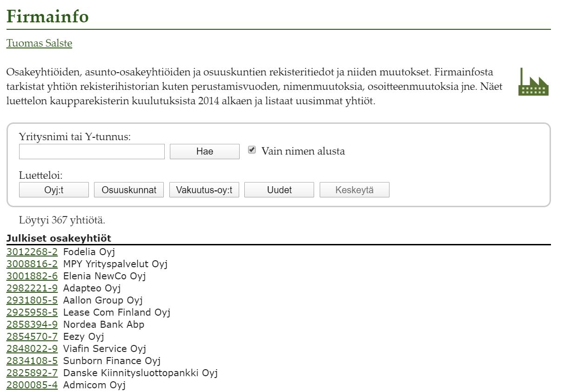Viewport: 564px width, 392px height.
Task: List newest companies with the Uudet button
Action: pos(279,190)
